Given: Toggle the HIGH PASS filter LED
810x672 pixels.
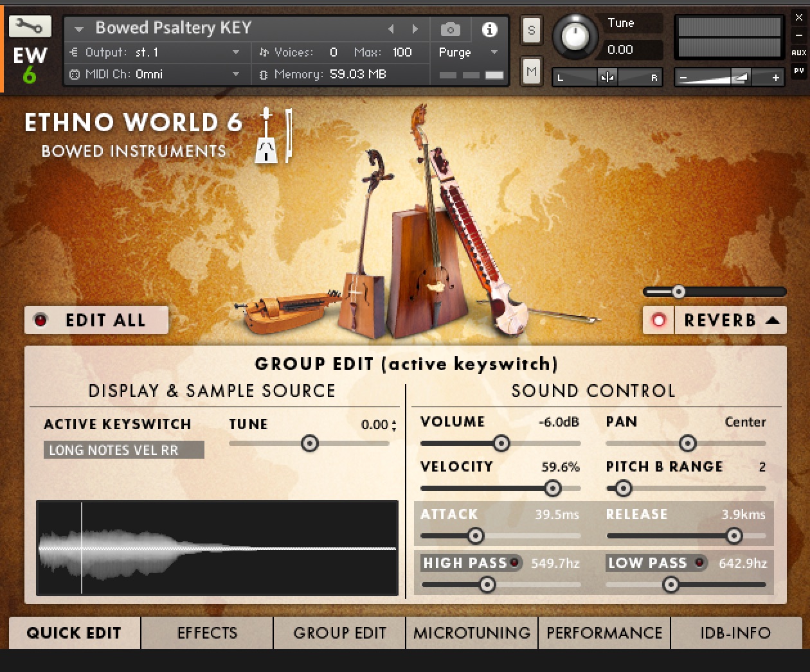Looking at the screenshot, I should pos(514,563).
